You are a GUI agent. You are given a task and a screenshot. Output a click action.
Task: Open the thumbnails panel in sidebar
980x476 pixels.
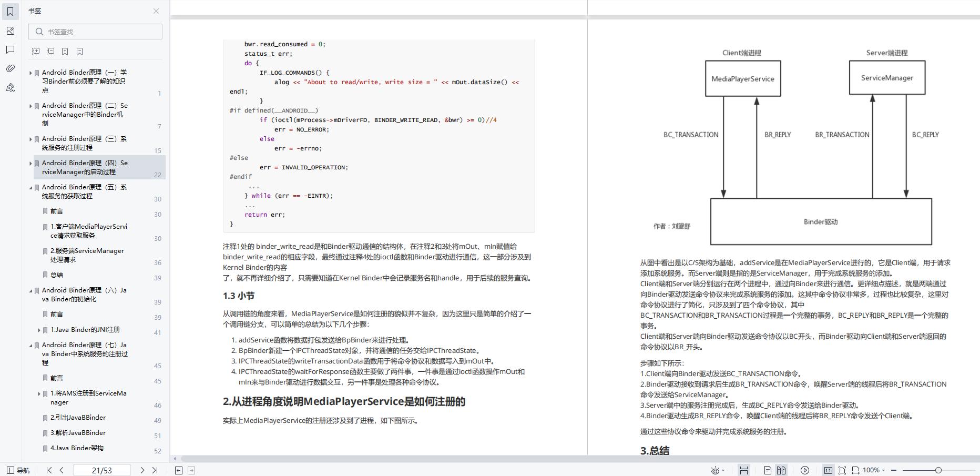click(10, 31)
